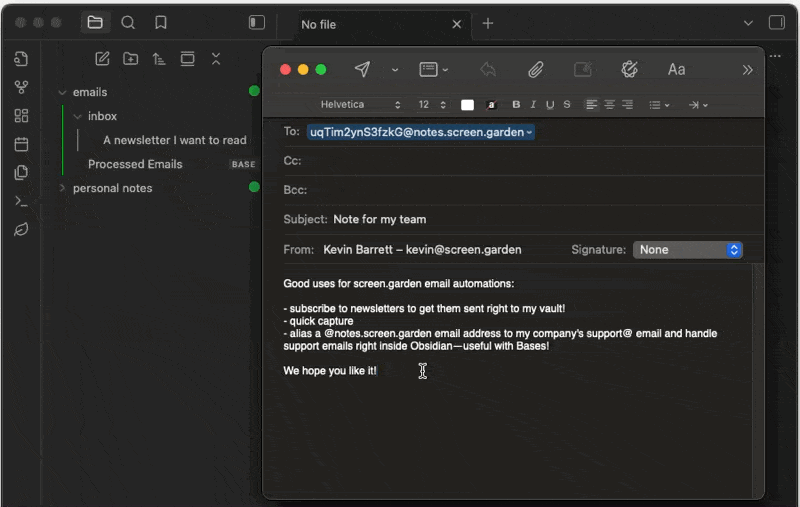The height and width of the screenshot is (507, 800).
Task: Open the Helvetica font dropdown
Action: tap(360, 105)
